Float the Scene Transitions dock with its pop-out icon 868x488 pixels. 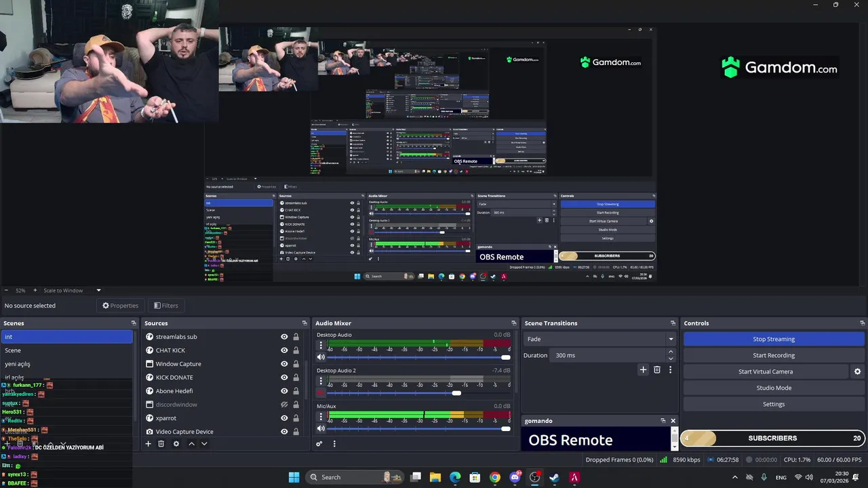coord(673,323)
